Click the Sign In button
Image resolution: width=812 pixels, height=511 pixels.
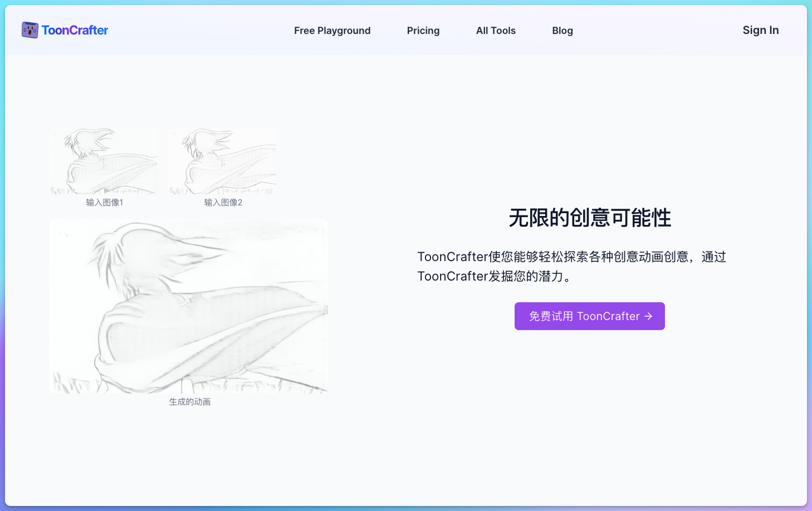coord(761,30)
